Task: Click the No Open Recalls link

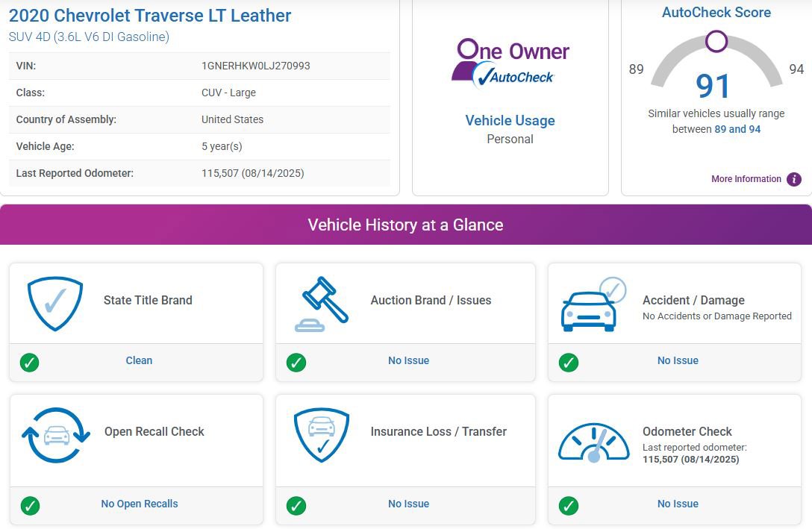Action: (140, 504)
